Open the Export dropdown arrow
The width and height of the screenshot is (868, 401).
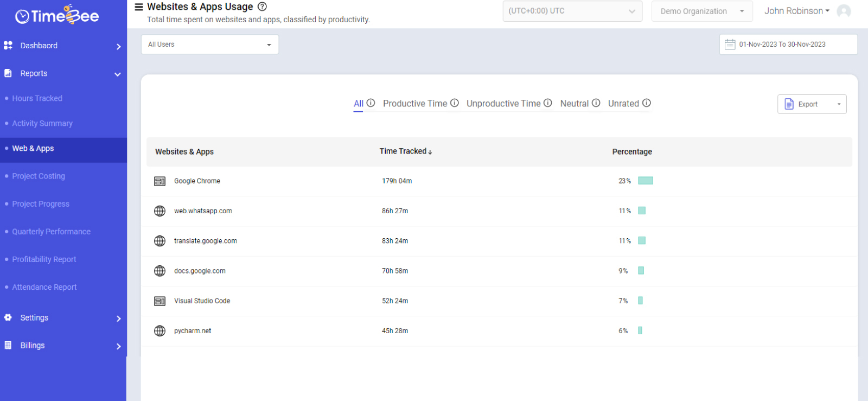pos(839,104)
